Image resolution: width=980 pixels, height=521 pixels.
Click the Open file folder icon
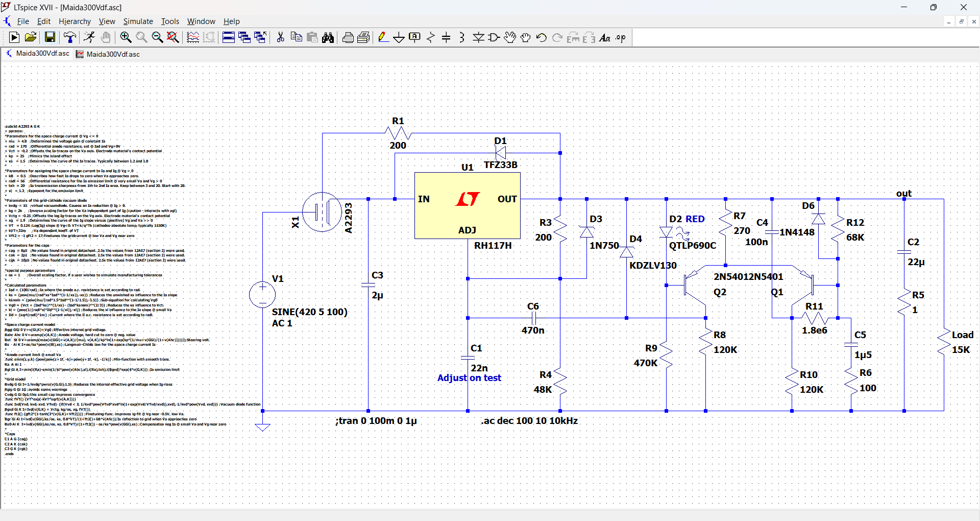[31, 37]
